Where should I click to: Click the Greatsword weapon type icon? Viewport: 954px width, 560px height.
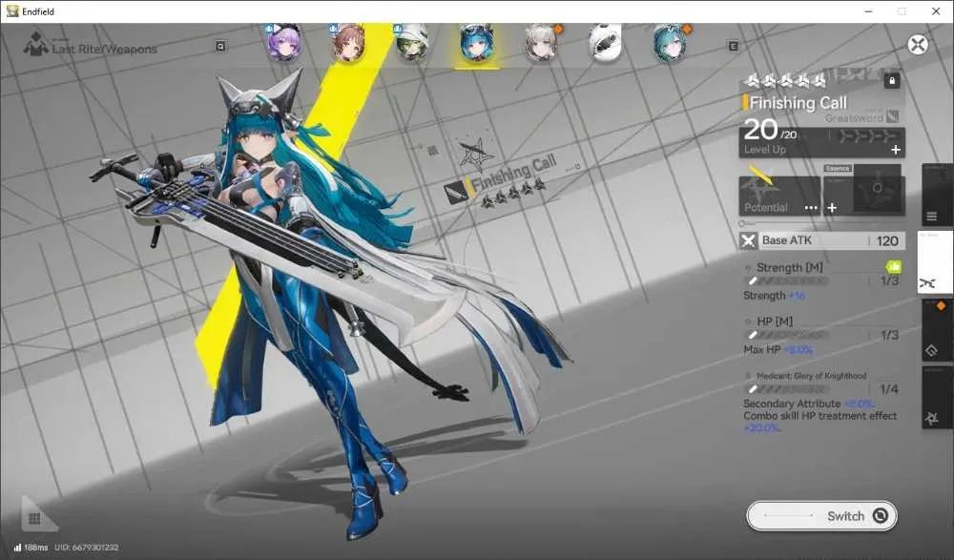[x=893, y=115]
